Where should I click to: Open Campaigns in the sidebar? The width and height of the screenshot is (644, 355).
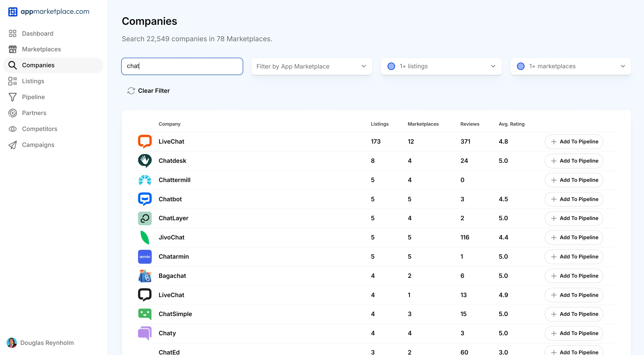click(x=53, y=145)
